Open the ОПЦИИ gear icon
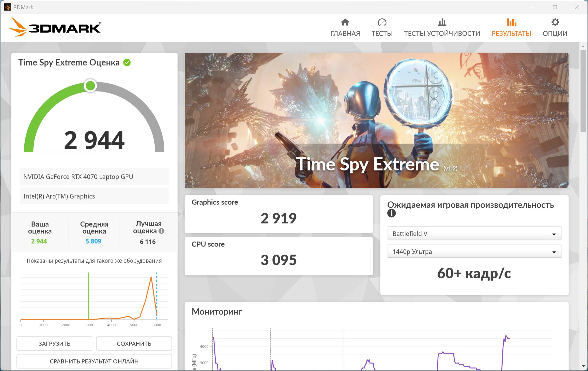588x371 pixels. point(555,22)
